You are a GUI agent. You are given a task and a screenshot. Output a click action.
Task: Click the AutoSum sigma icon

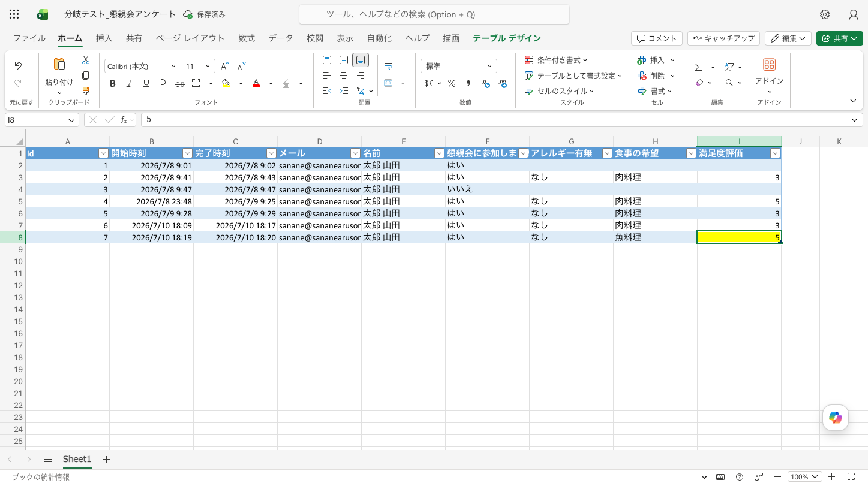tap(699, 67)
